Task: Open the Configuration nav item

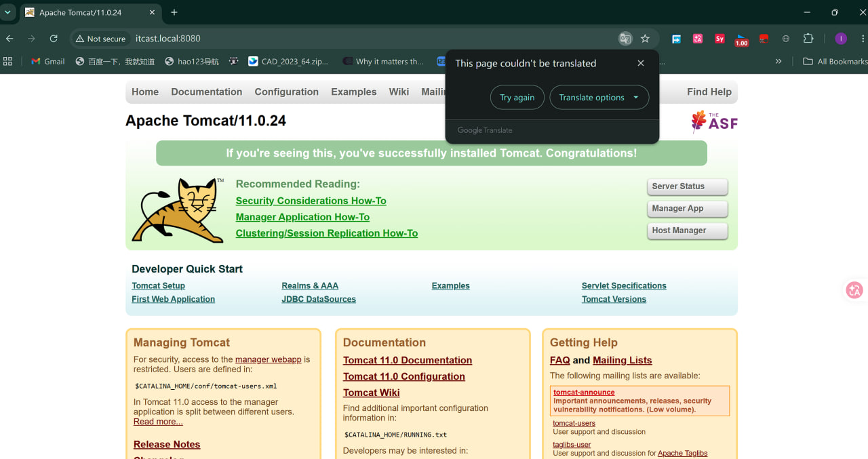Action: tap(287, 92)
